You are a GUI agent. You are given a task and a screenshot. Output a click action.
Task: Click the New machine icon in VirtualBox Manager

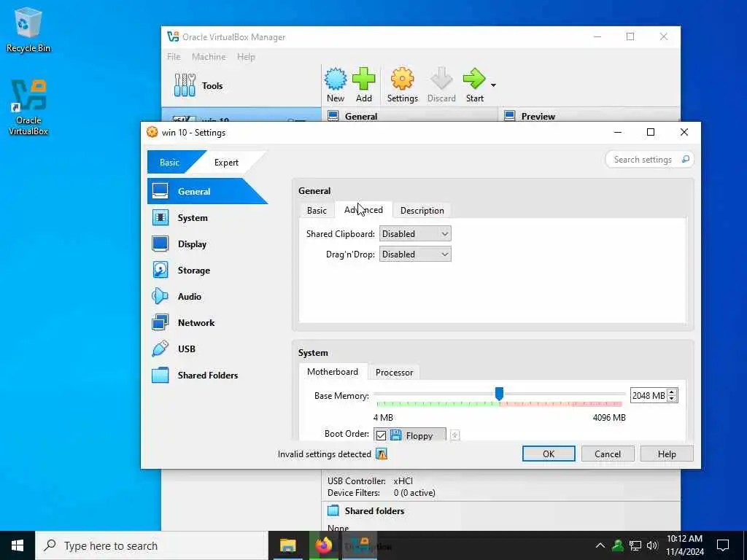pyautogui.click(x=336, y=85)
